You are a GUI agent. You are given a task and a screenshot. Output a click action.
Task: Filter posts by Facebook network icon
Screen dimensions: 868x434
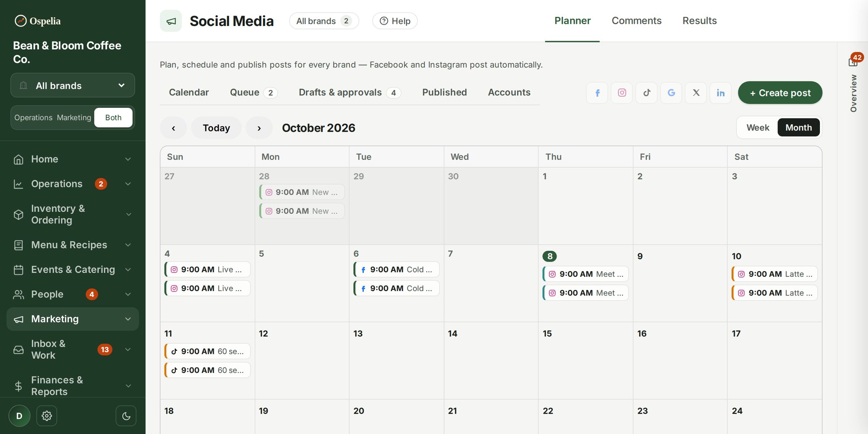(597, 93)
